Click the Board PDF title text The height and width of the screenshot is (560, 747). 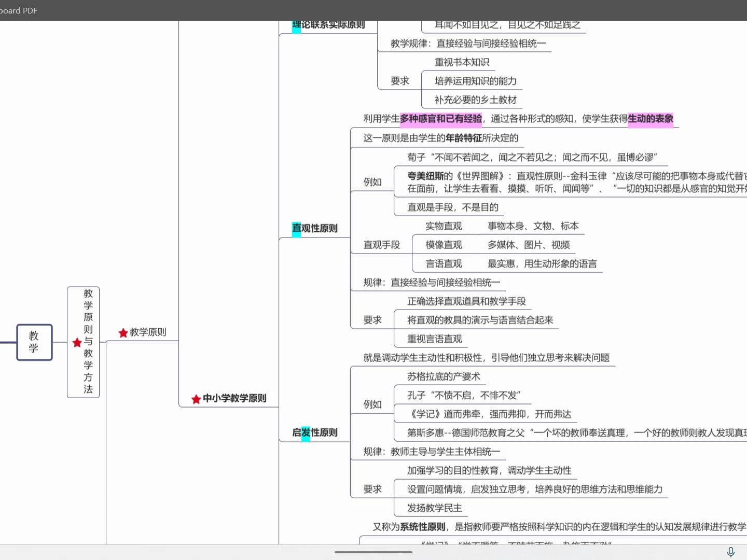(19, 10)
